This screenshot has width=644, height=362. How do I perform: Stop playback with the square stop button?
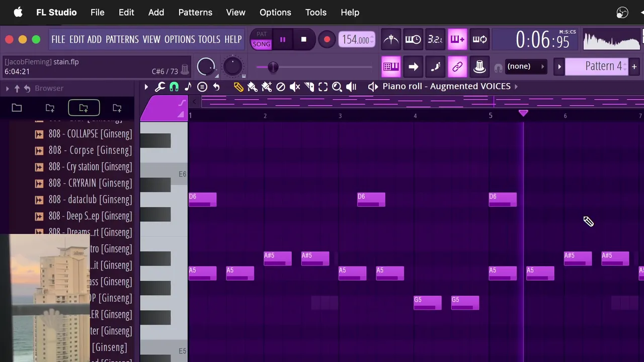click(x=303, y=40)
